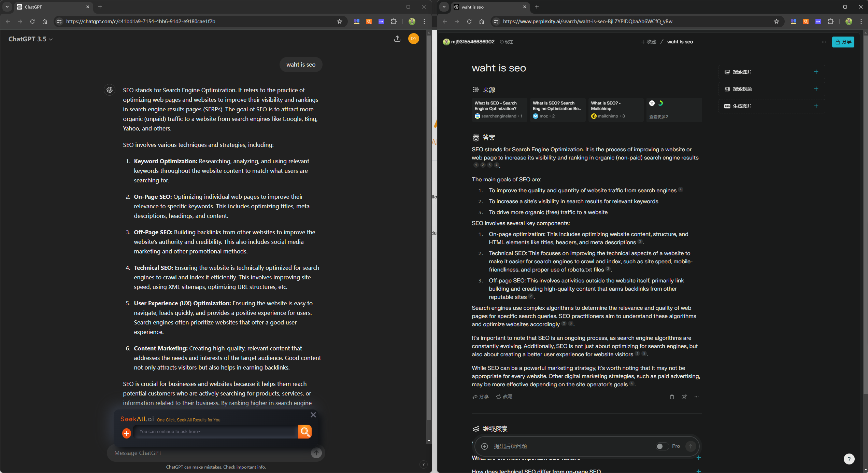Select the ChatGPT browser tab
Image resolution: width=868 pixels, height=473 pixels.
click(x=54, y=7)
